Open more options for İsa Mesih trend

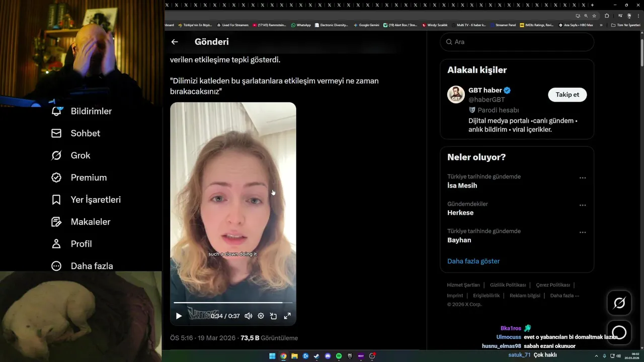point(583,178)
